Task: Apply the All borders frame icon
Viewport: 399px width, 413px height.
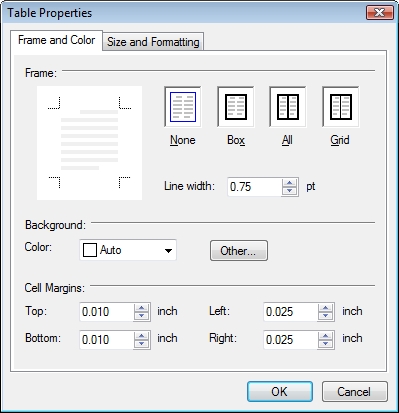Action: [x=288, y=107]
